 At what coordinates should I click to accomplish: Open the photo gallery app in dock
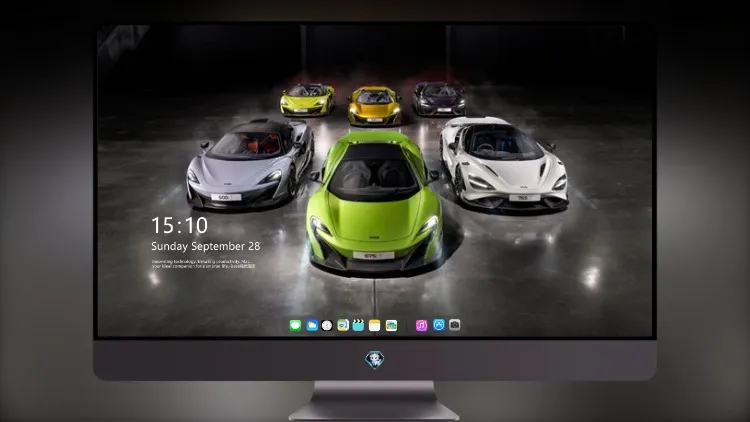[391, 325]
